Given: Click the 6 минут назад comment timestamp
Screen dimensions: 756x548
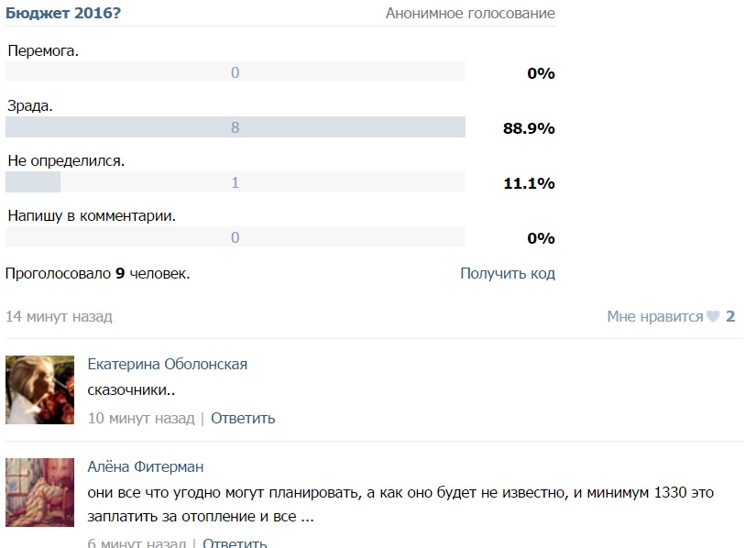Looking at the screenshot, I should click(137, 543).
